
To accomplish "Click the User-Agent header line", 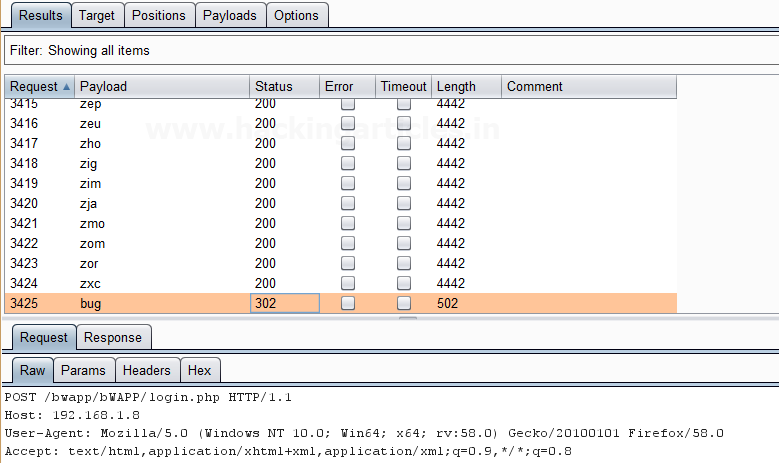I will click(364, 433).
